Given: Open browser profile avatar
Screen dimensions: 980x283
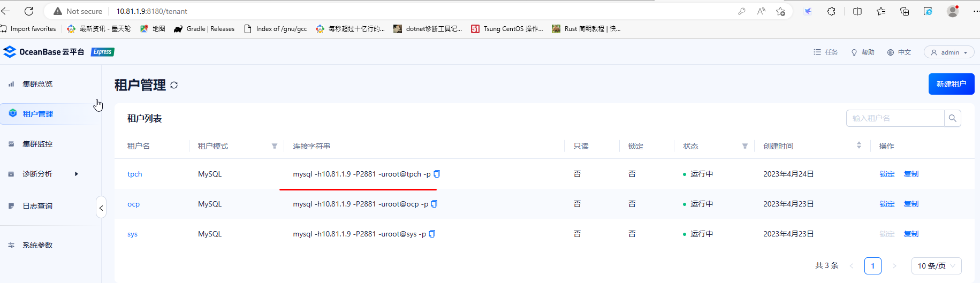Looking at the screenshot, I should [x=953, y=11].
